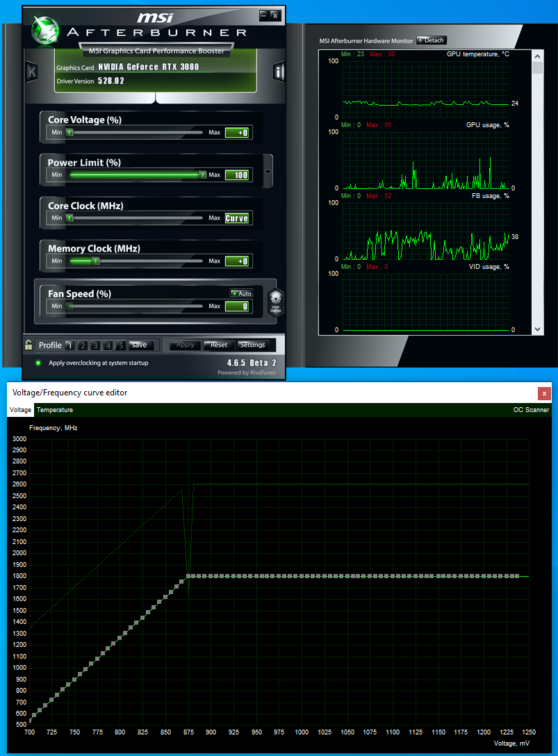Toggle Apply overclocking at system startup
The image size is (558, 756).
point(39,363)
